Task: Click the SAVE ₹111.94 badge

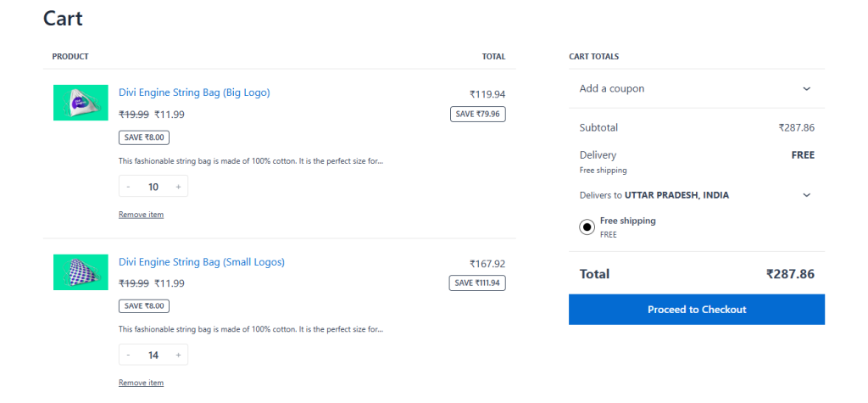Action: tap(477, 283)
